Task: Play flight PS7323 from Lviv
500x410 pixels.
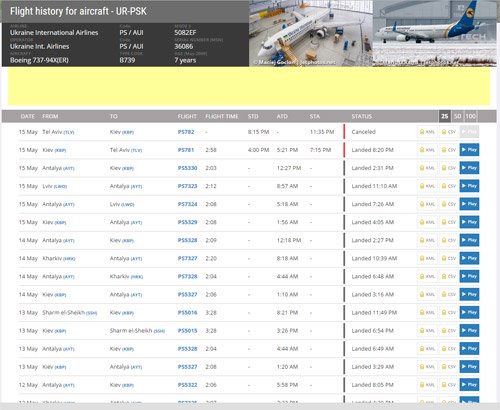Action: click(x=469, y=186)
